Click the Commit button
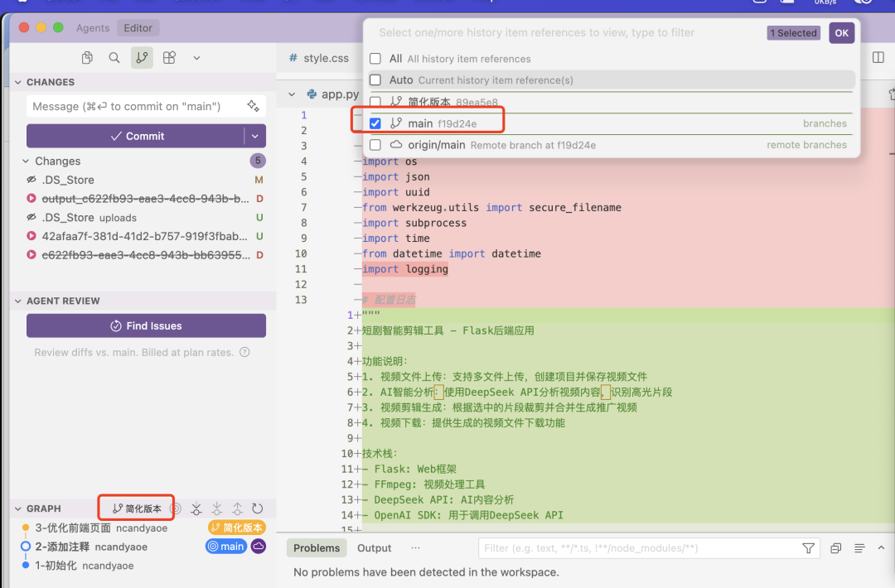The width and height of the screenshot is (895, 588). point(136,136)
